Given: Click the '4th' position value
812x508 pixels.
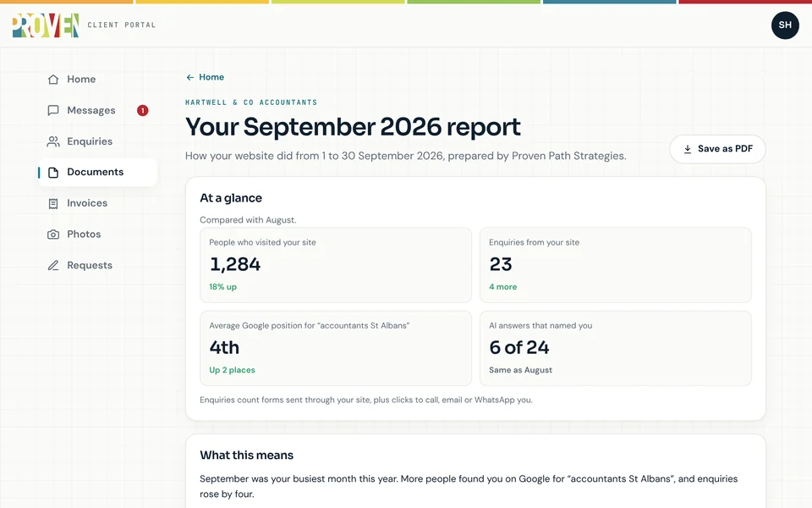Looking at the screenshot, I should pos(224,348).
